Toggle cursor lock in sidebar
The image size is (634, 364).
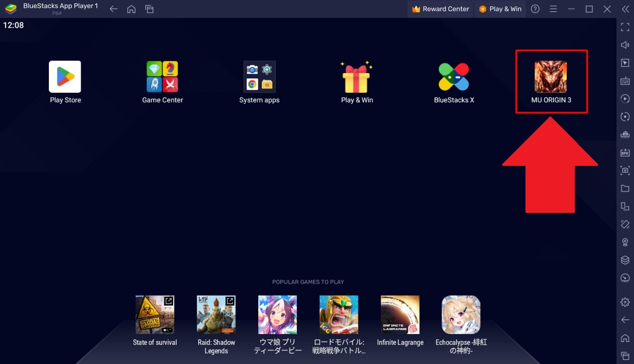click(625, 63)
